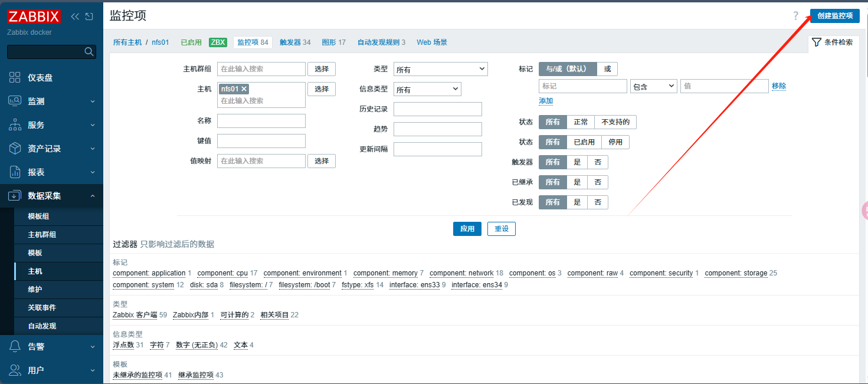This screenshot has height=384, width=868.
Task: Click the green ZBX availability badge
Action: click(x=218, y=42)
